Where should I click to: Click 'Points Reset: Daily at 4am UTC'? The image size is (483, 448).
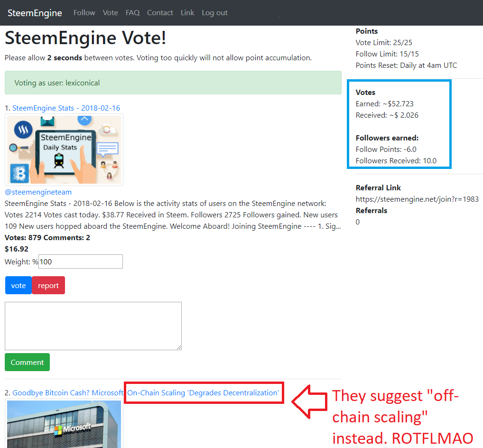(406, 65)
